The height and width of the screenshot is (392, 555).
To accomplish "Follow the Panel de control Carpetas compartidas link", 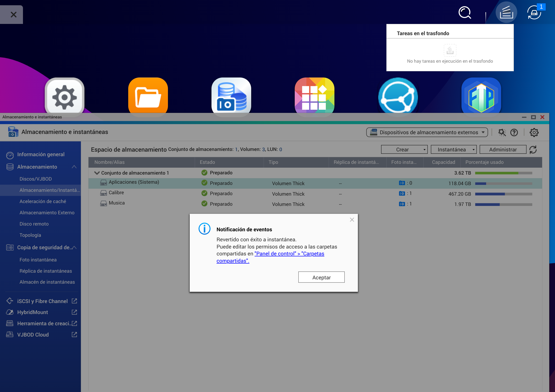I will click(x=289, y=254).
